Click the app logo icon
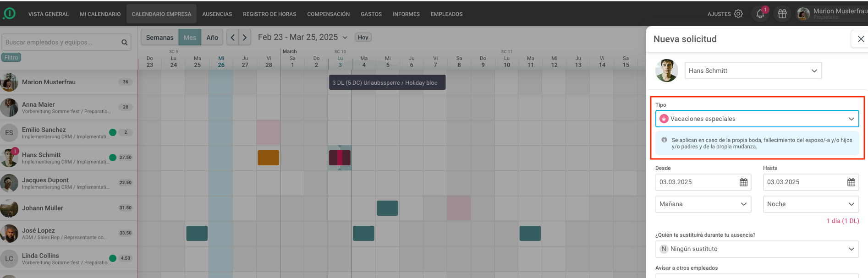 (x=9, y=14)
